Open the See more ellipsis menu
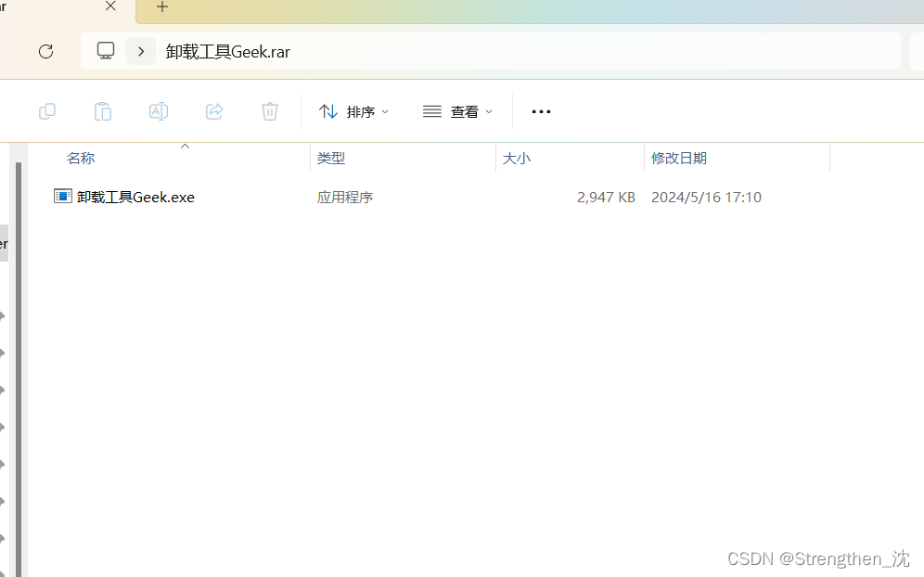 click(x=541, y=111)
